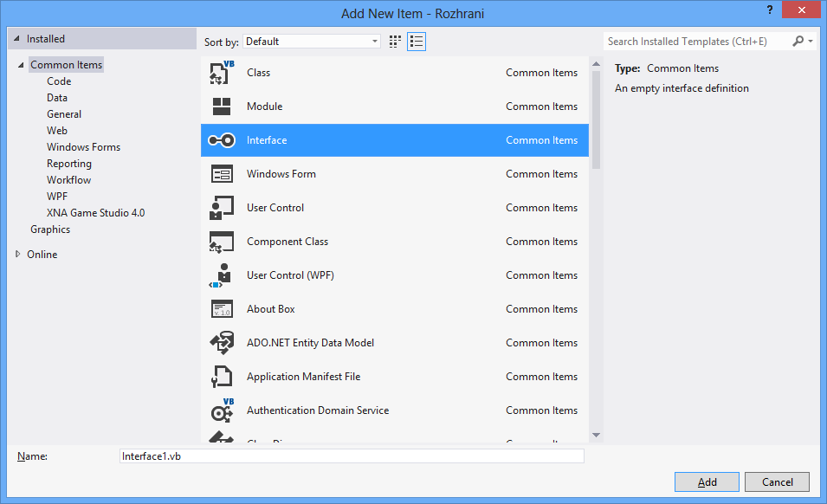Switch to medium icons list view
The image size is (827, 504).
[x=417, y=42]
